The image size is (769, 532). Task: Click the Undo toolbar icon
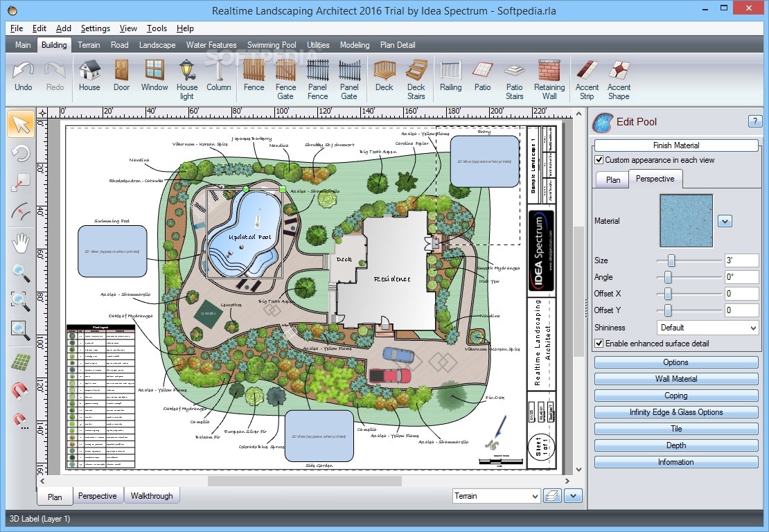(23, 77)
